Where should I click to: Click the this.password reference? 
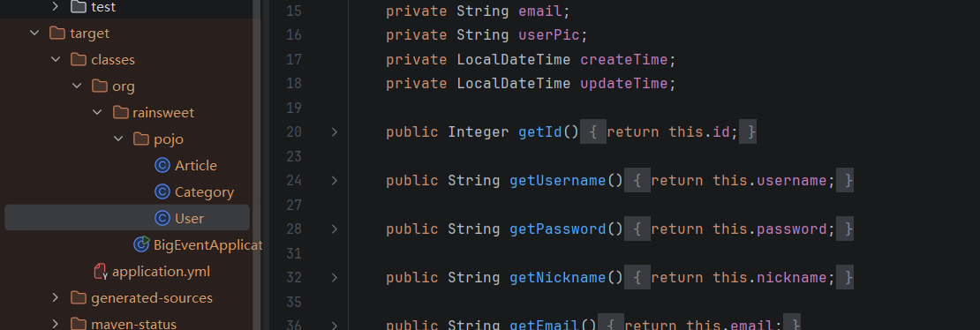(769, 229)
